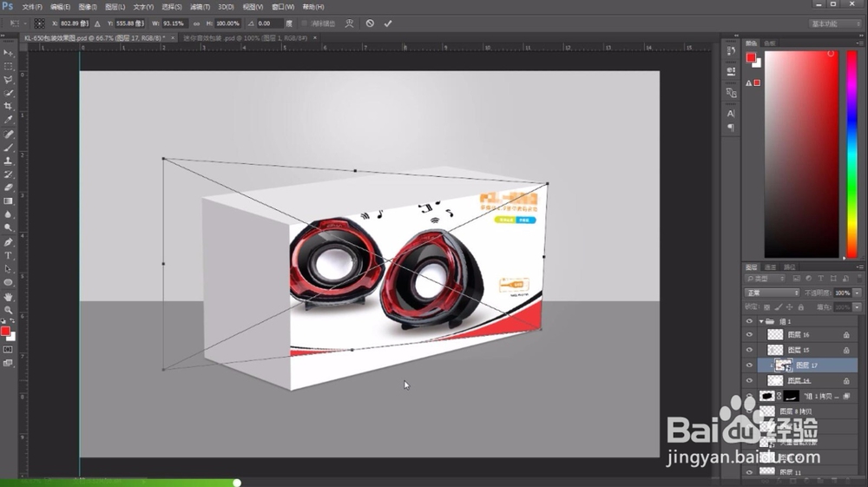Change screen mode via toolbox icon
Screen dimensions: 868x487
click(x=8, y=363)
